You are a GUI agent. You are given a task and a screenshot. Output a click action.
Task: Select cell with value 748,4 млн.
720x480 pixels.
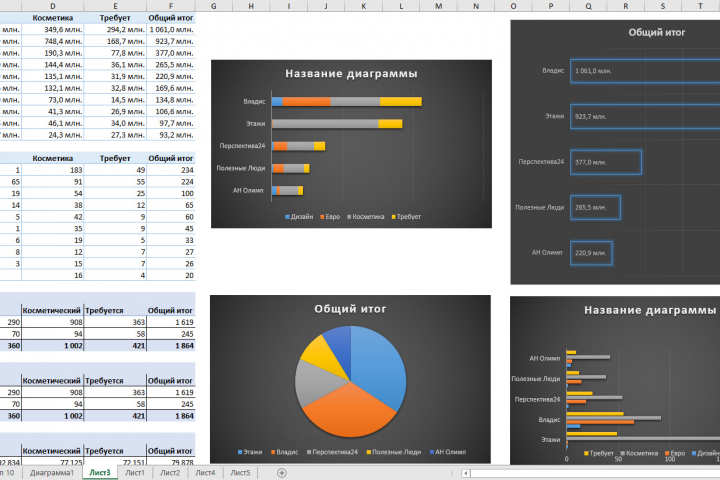coord(53,41)
